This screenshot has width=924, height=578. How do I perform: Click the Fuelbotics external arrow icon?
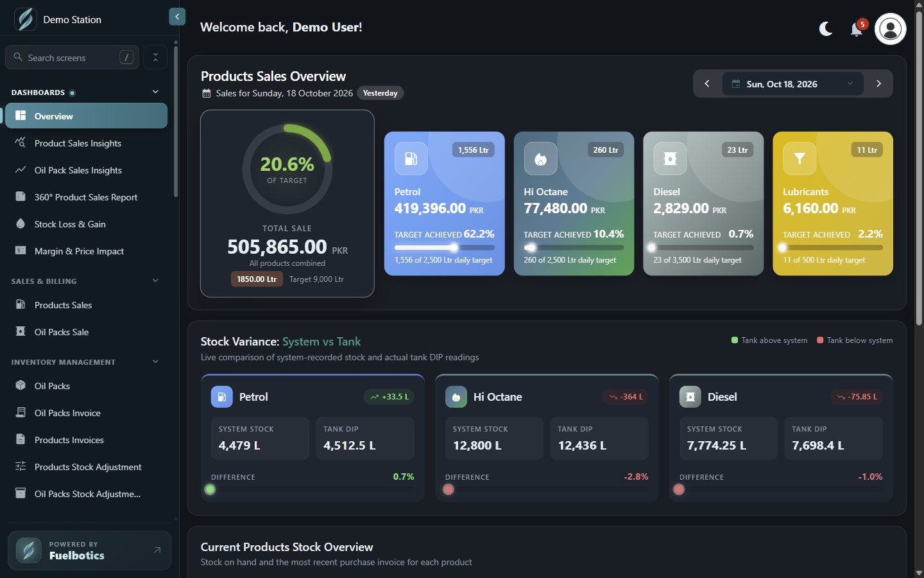coord(157,550)
